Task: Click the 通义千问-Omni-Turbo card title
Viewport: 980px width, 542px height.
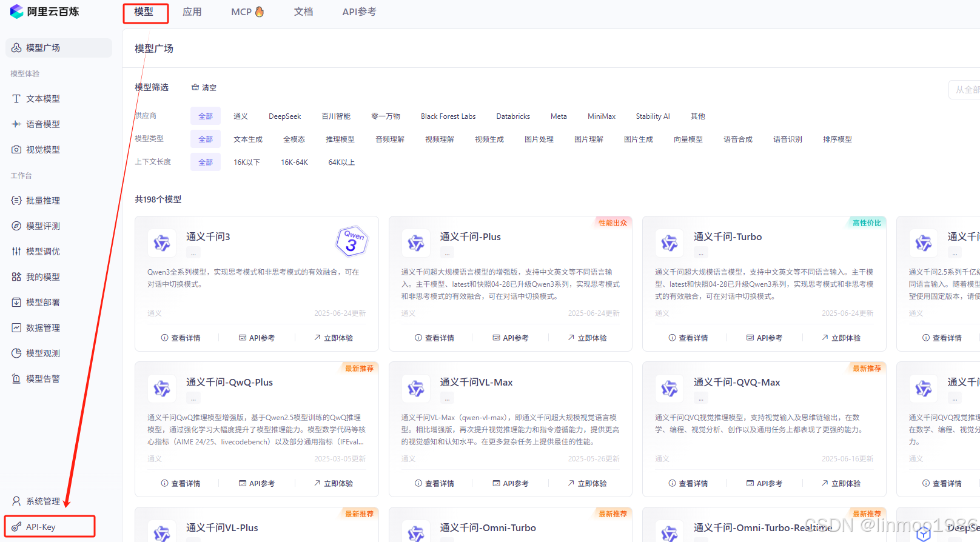Action: [x=488, y=527]
